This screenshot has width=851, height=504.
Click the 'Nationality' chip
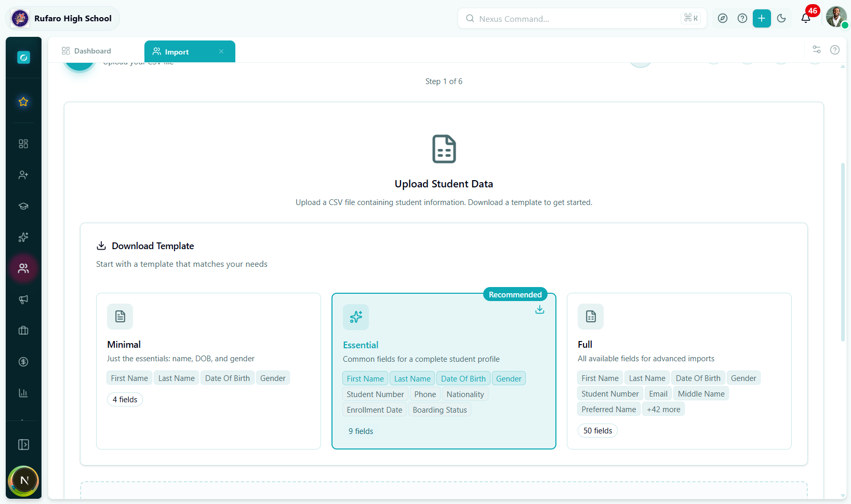tap(465, 394)
